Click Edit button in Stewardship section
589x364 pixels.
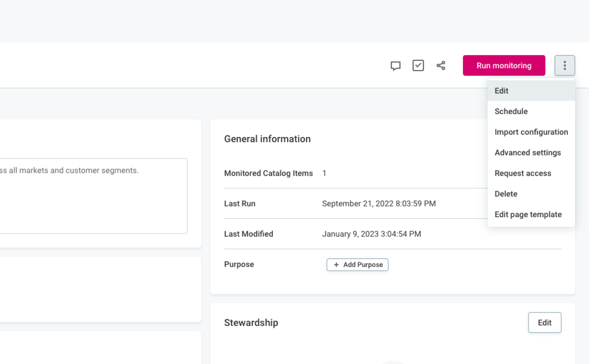click(x=544, y=323)
